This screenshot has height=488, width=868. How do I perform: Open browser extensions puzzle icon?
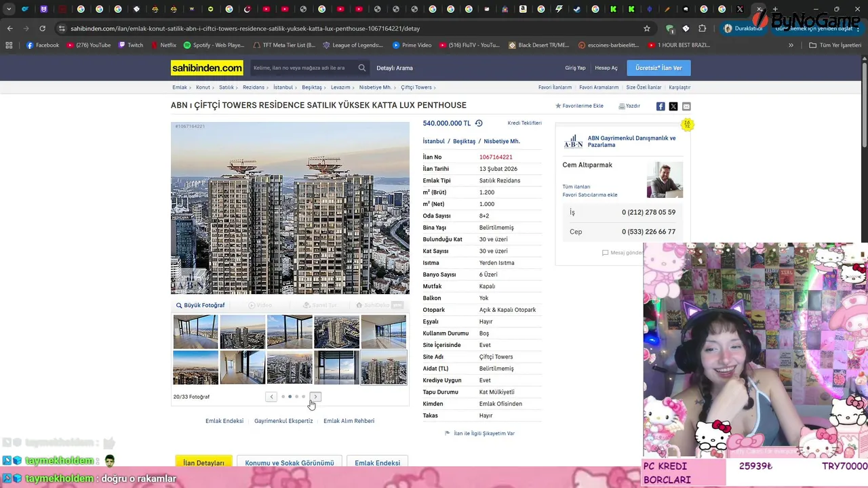coord(703,28)
